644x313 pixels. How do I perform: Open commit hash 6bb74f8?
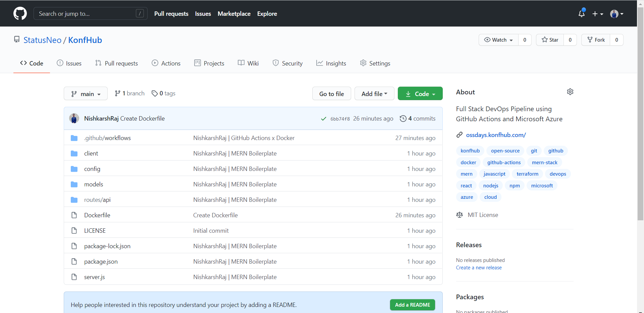(340, 119)
